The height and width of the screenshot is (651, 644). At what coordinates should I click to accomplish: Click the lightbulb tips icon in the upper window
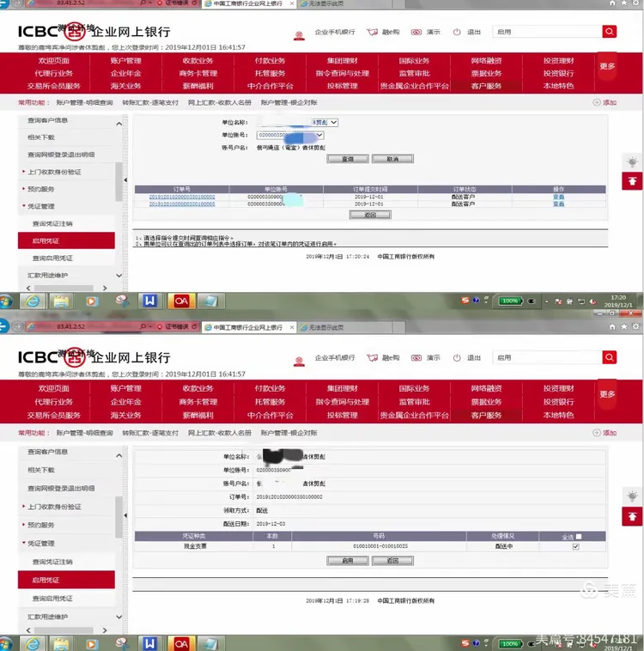[632, 162]
